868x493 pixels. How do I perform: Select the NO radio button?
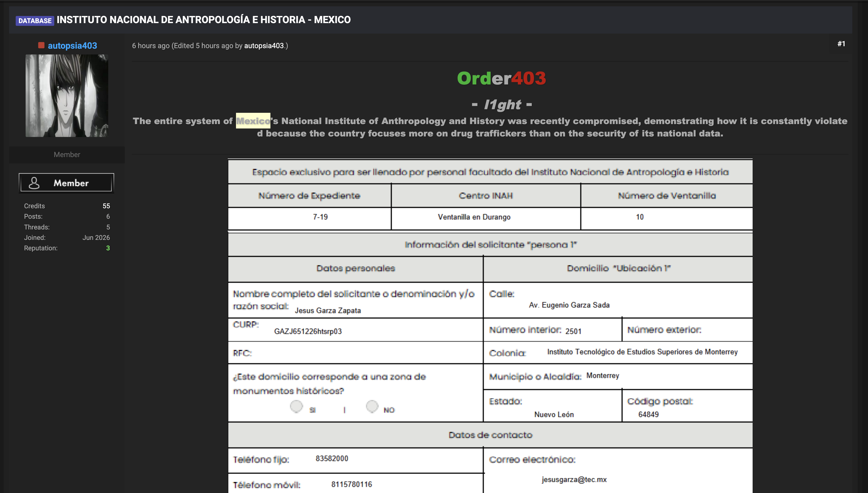[x=372, y=406]
